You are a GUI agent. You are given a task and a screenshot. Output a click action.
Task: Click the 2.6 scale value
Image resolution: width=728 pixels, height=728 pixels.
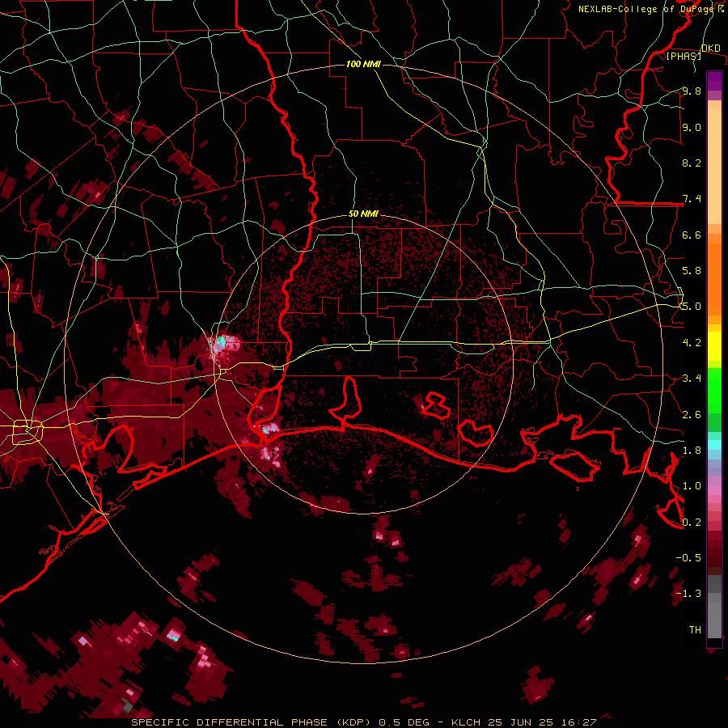[692, 415]
